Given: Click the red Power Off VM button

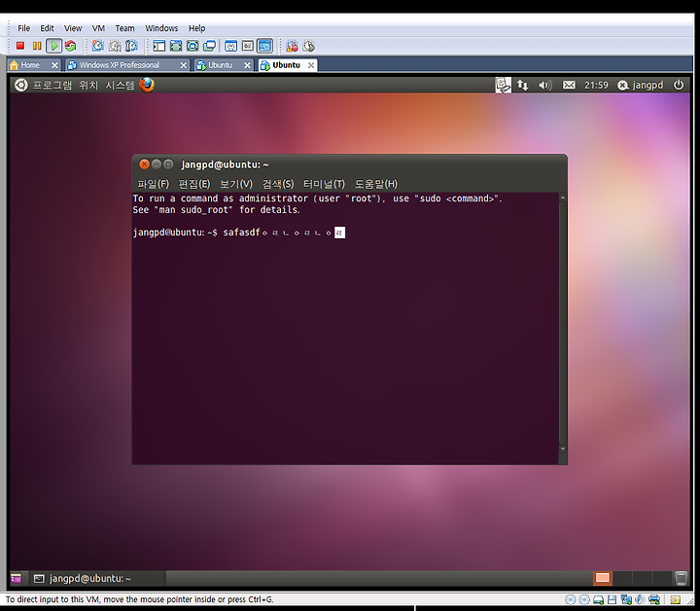Looking at the screenshot, I should pyautogui.click(x=20, y=46).
